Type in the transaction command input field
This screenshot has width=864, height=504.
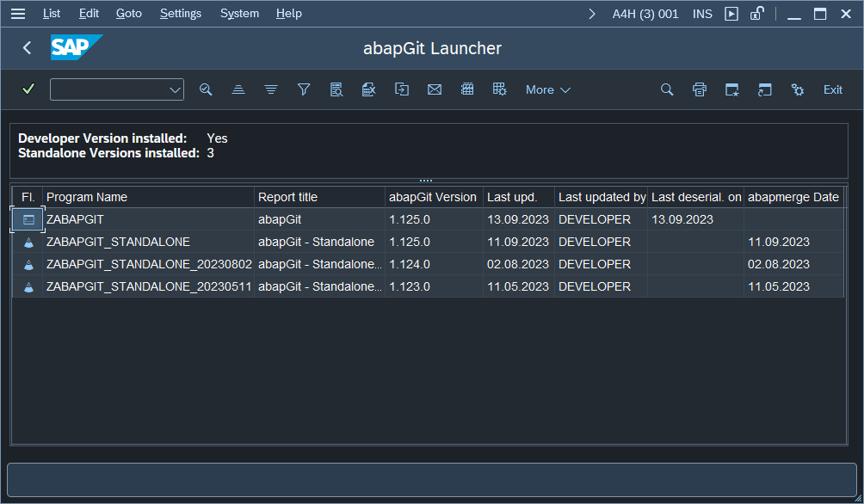click(x=108, y=89)
